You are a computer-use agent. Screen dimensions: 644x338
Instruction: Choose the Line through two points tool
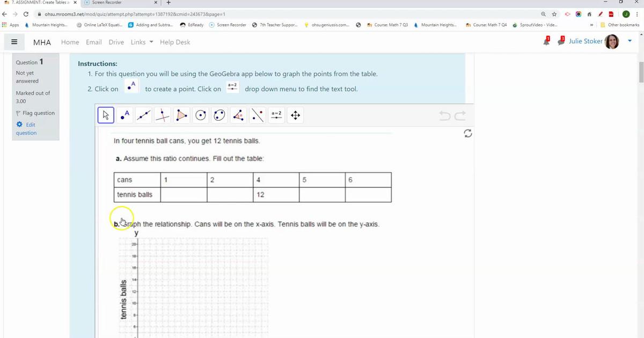[143, 115]
